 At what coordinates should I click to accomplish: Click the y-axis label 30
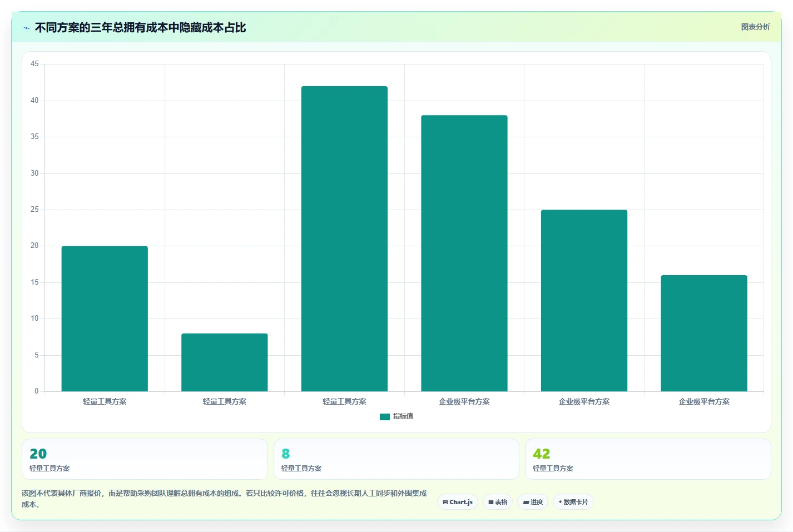tap(34, 173)
